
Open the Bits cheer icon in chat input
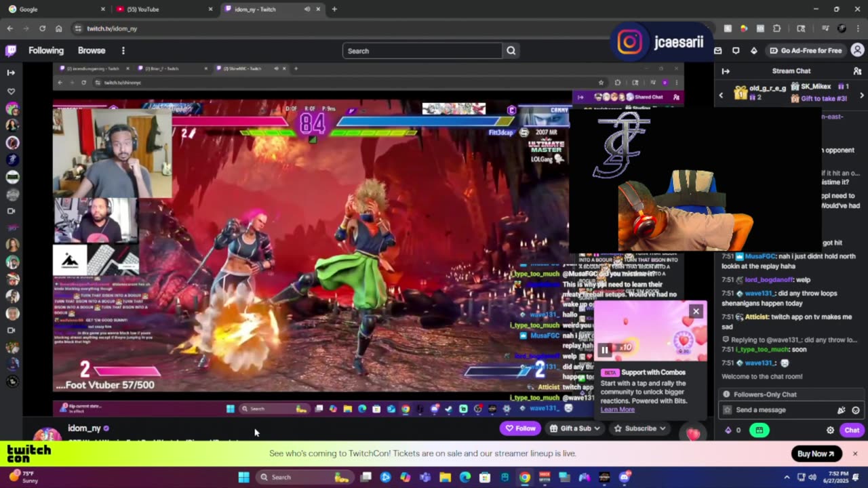(x=842, y=410)
